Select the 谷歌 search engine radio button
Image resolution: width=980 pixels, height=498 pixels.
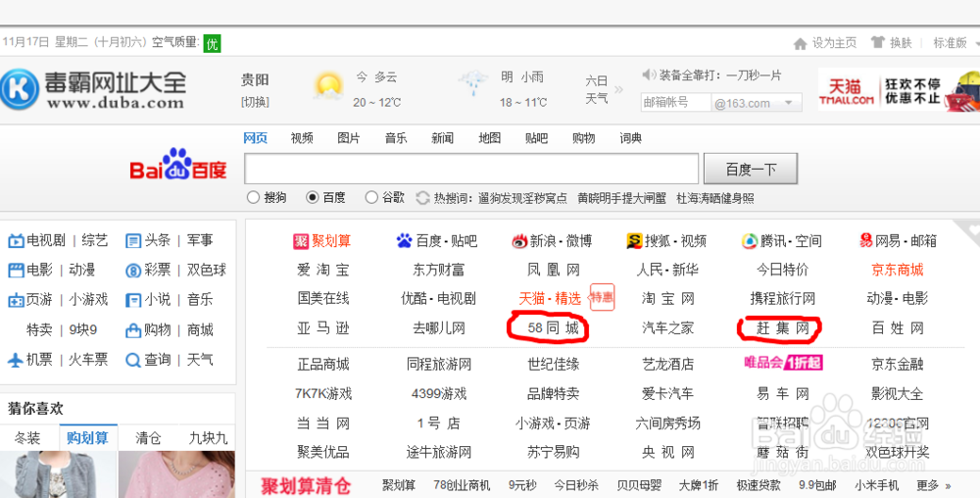[371, 198]
